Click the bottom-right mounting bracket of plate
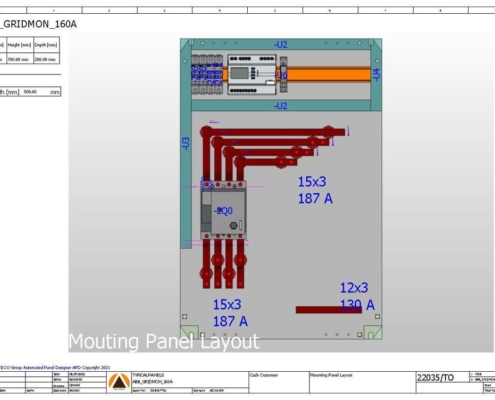495x400 pixels. [373, 332]
